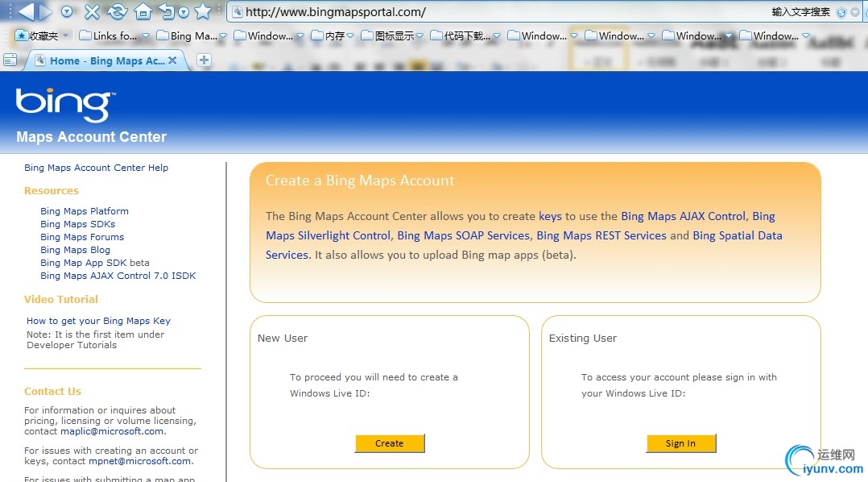Open the tab list icon left of tabs
Viewport: 868px width, 482px height.
click(10, 60)
